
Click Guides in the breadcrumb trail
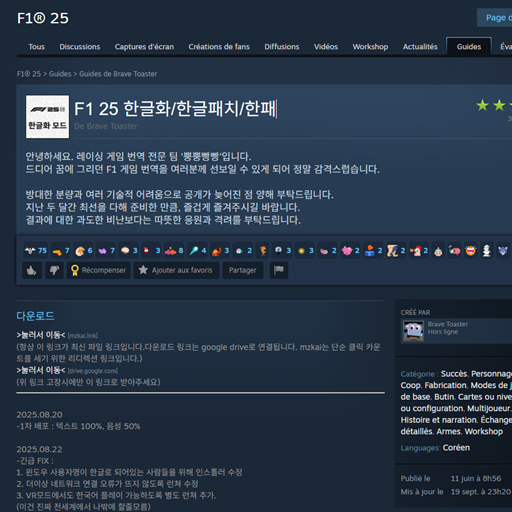pos(60,74)
